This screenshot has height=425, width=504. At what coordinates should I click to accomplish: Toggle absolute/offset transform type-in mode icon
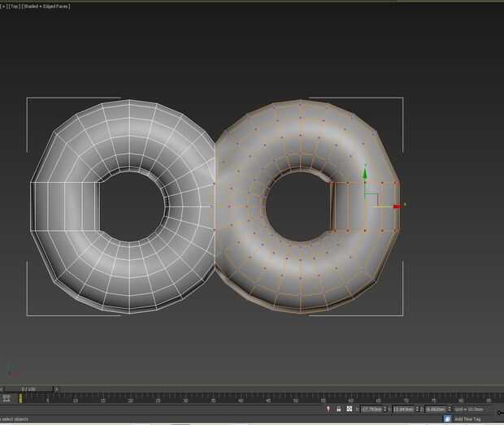(x=349, y=409)
